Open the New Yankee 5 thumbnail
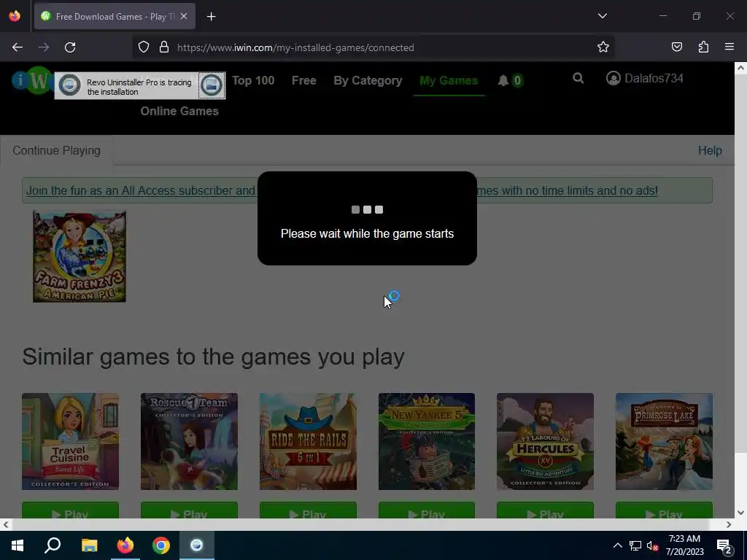The height and width of the screenshot is (560, 747). coord(426,441)
